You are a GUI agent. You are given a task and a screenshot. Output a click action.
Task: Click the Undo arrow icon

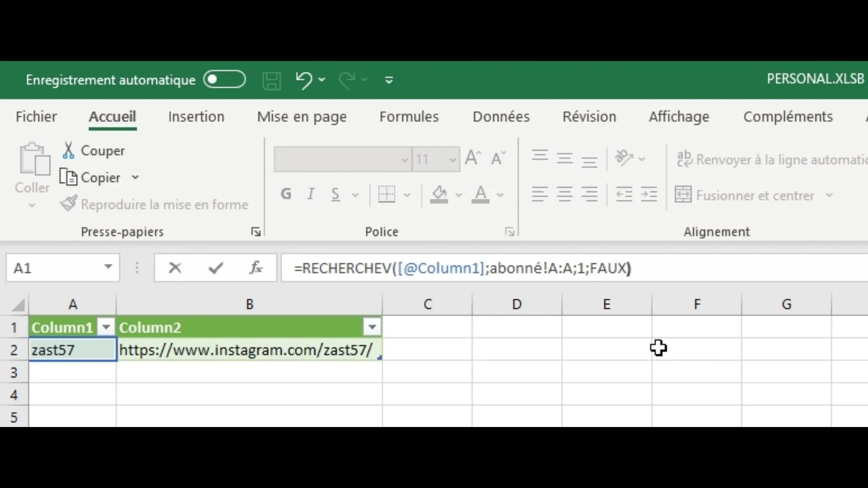(304, 80)
